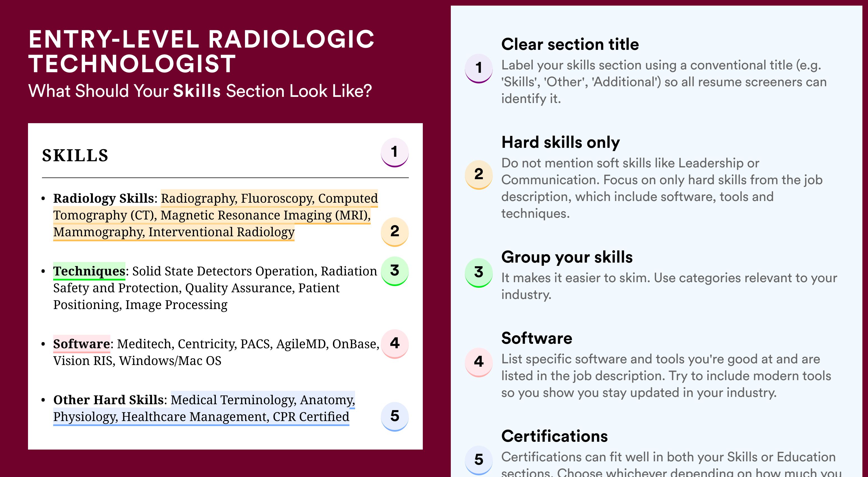The image size is (868, 477).
Task: Click the green-highlighted Techniques label
Action: click(89, 271)
